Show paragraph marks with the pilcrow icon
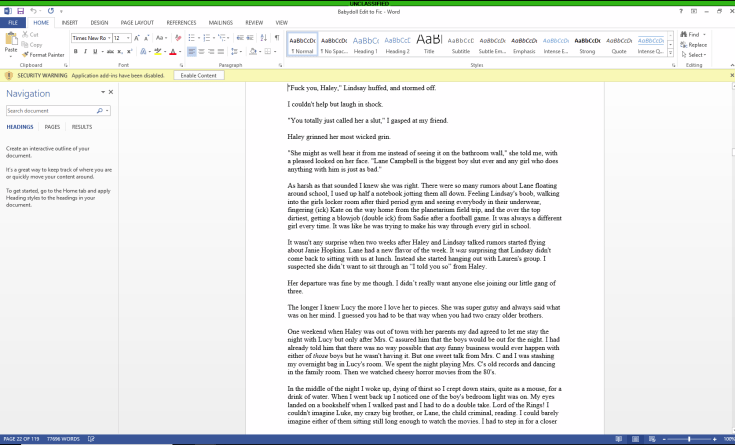This screenshot has width=735, height=445. 277,37
